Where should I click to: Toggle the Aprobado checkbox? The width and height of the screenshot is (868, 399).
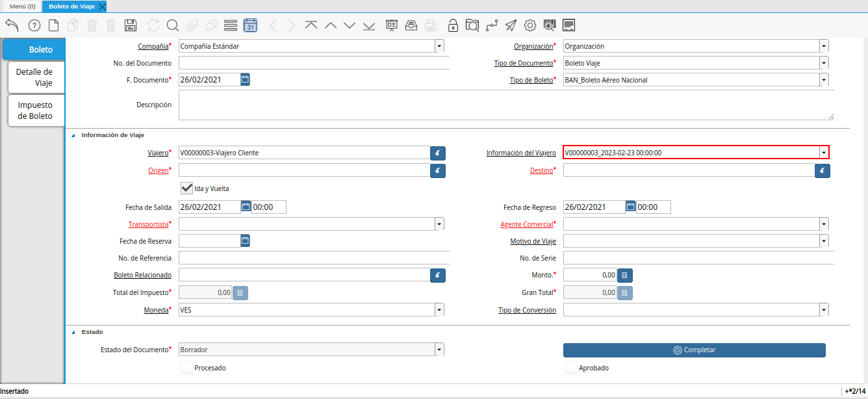click(571, 368)
